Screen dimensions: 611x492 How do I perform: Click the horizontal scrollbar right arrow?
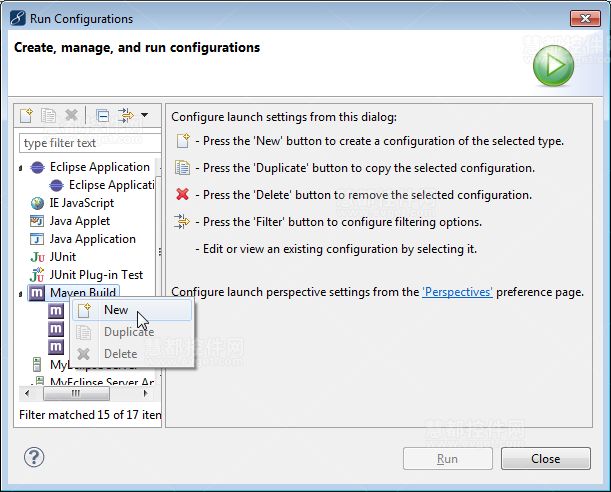point(146,393)
